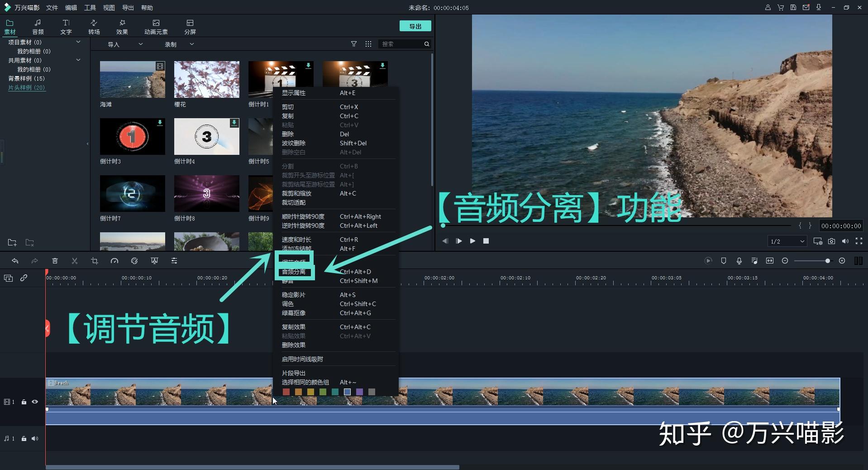This screenshot has height=470, width=868.
Task: Select the 樱花 media thumbnail
Action: (207, 80)
